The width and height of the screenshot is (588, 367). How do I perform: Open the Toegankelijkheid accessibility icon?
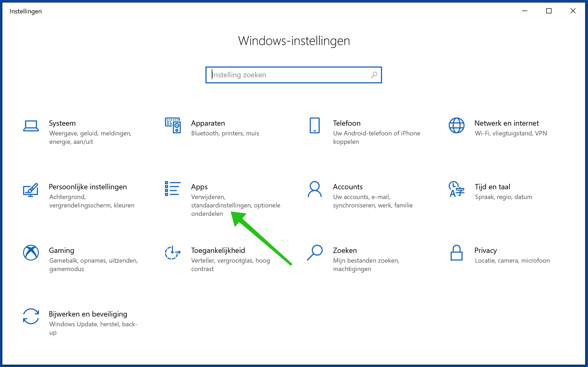tap(173, 253)
